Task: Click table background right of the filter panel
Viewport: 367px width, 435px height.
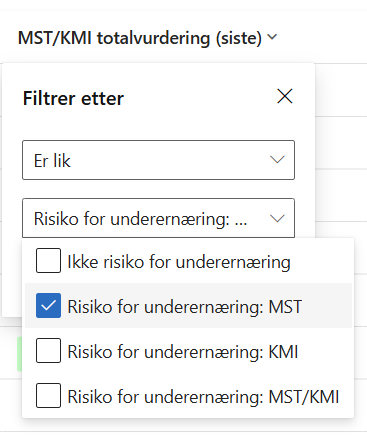Action: (340, 143)
